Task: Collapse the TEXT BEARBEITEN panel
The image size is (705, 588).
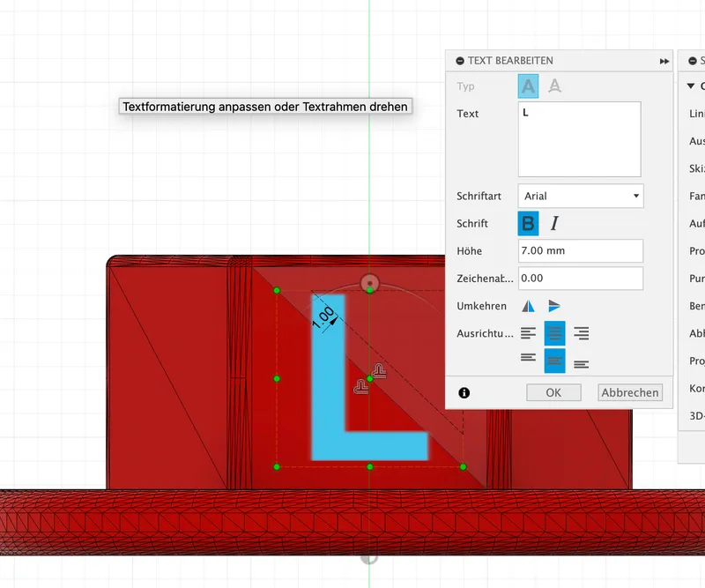Action: 460,61
